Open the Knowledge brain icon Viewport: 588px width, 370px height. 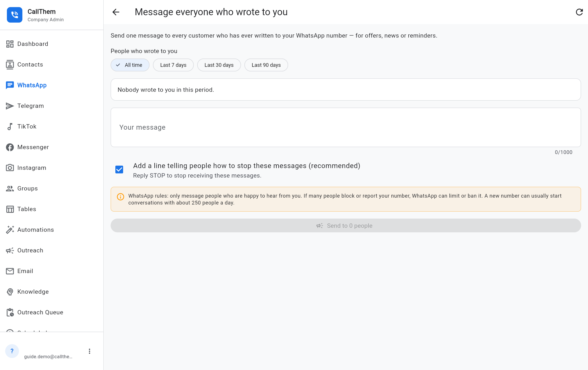click(x=10, y=292)
